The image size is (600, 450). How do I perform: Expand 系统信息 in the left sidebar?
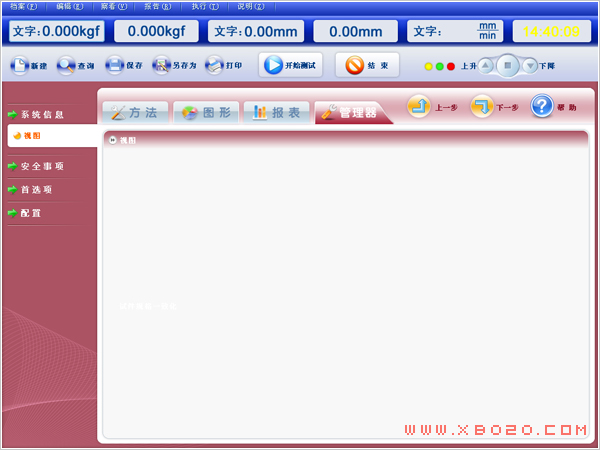click(x=42, y=114)
